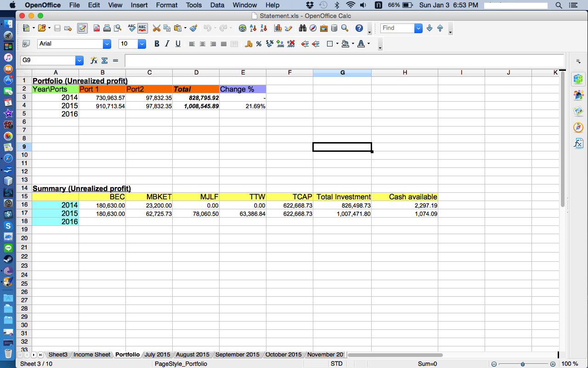Select the Format Paintbrush tool

coord(193,28)
